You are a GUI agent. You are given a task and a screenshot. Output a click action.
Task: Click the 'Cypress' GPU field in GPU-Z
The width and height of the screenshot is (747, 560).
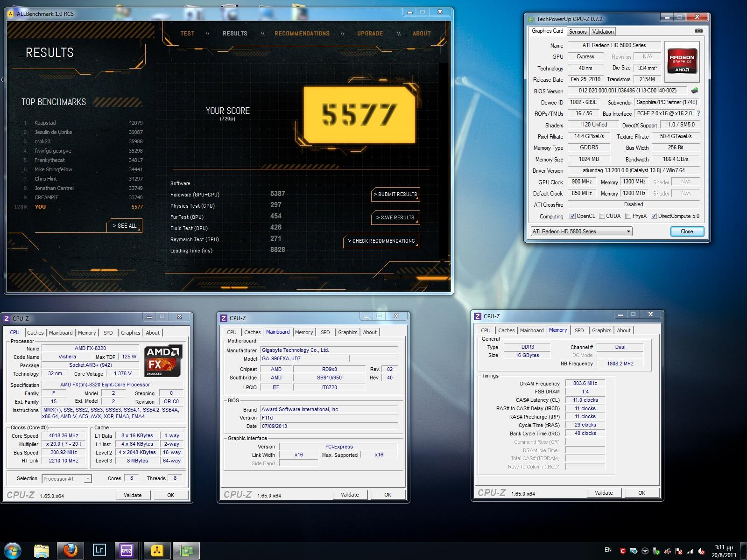point(585,56)
